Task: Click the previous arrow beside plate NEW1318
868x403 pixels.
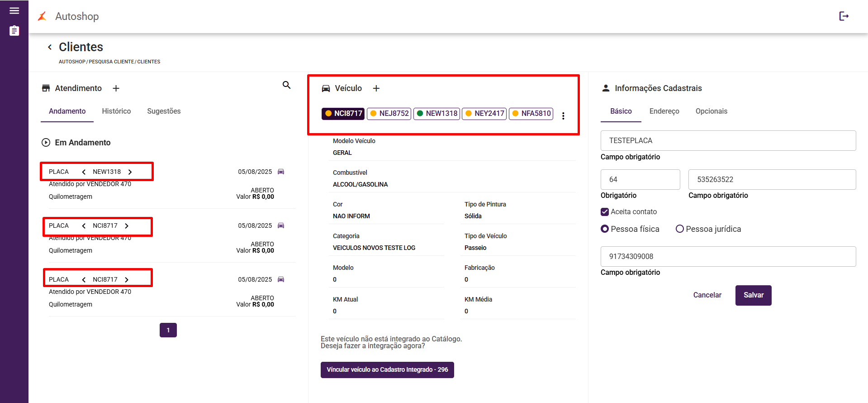Action: click(x=84, y=172)
